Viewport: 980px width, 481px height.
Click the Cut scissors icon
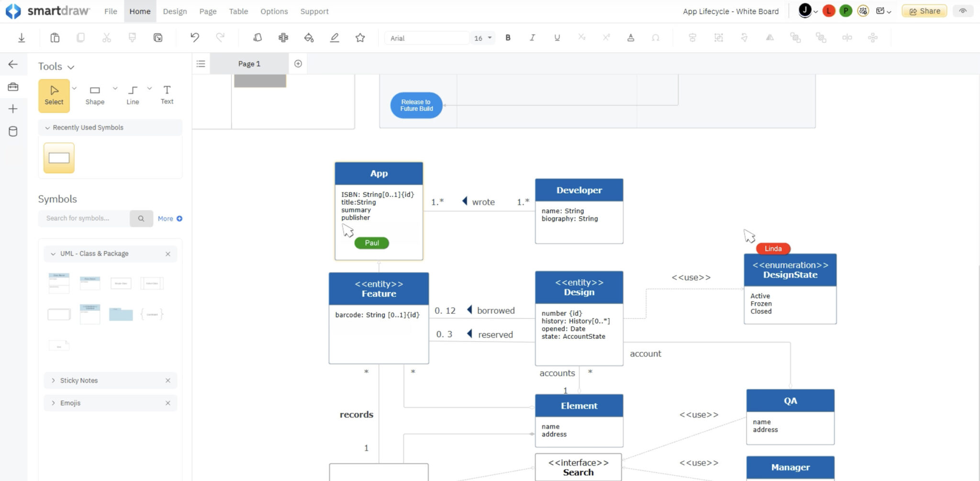point(106,37)
